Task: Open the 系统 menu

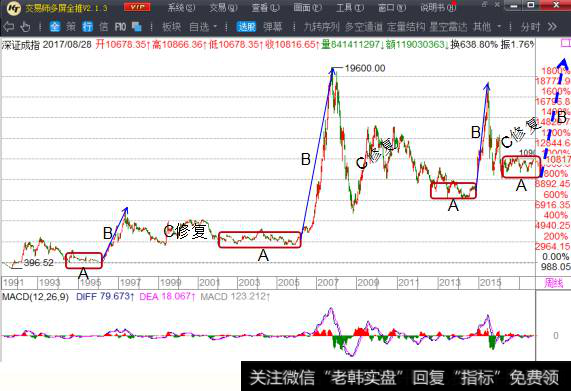Action: click(x=181, y=7)
